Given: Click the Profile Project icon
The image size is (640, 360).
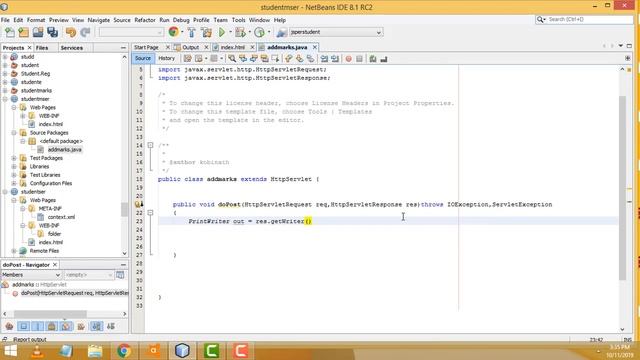Looking at the screenshot, I should pos(260,32).
